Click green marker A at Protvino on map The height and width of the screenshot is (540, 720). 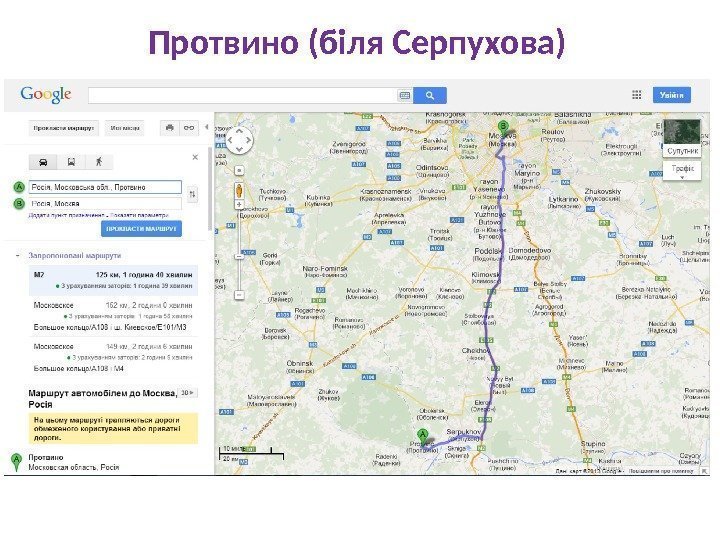pyautogui.click(x=422, y=438)
